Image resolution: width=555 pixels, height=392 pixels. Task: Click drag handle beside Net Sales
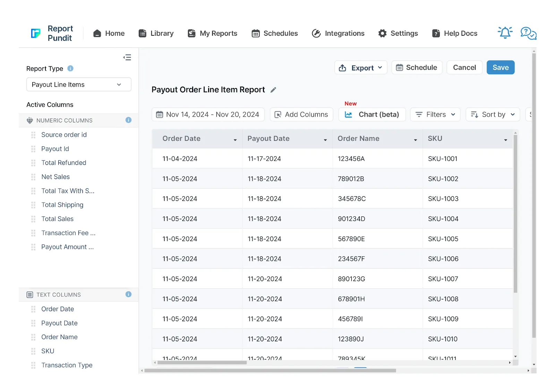pyautogui.click(x=33, y=177)
